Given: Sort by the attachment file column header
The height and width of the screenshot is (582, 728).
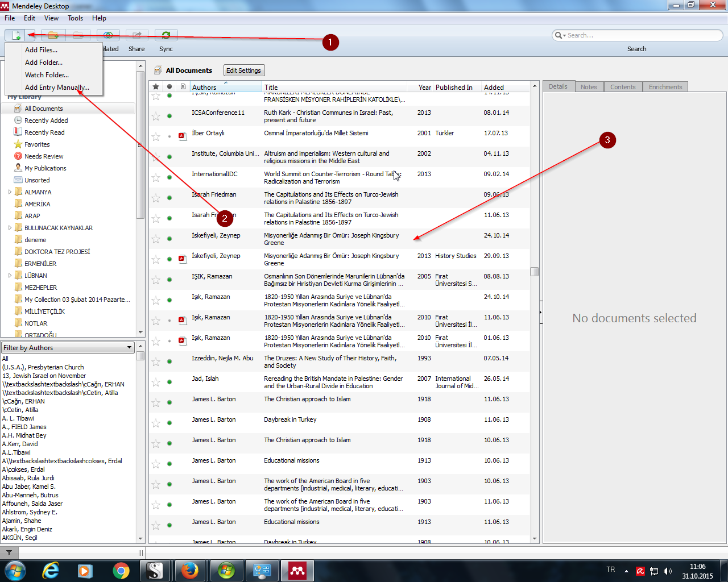Looking at the screenshot, I should [183, 87].
